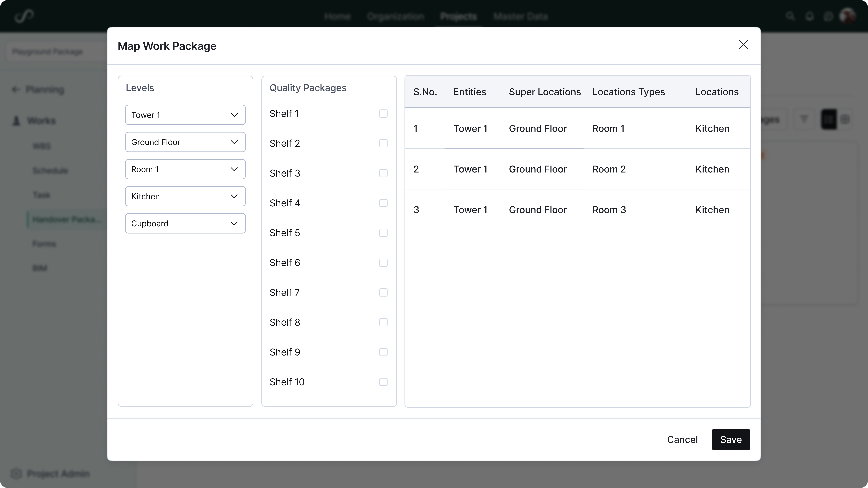Select the Shelf 10 checkbox
Viewport: 868px width, 488px height.
pos(383,382)
